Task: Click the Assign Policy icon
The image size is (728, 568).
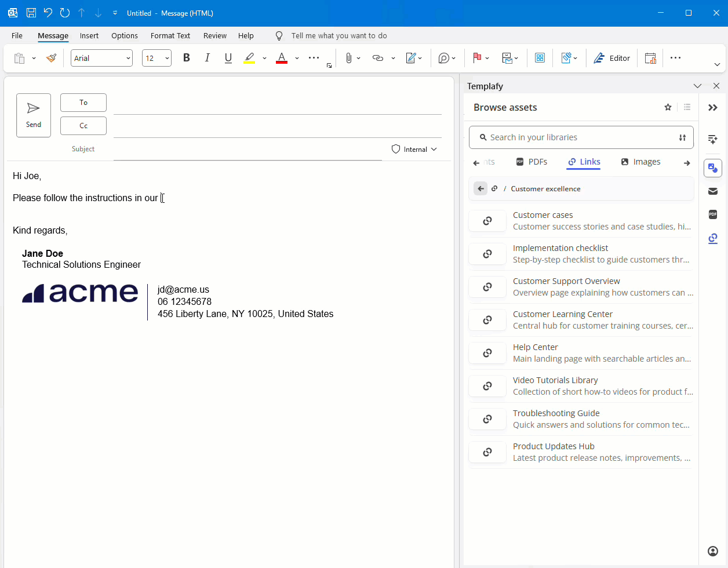Action: pos(507,58)
